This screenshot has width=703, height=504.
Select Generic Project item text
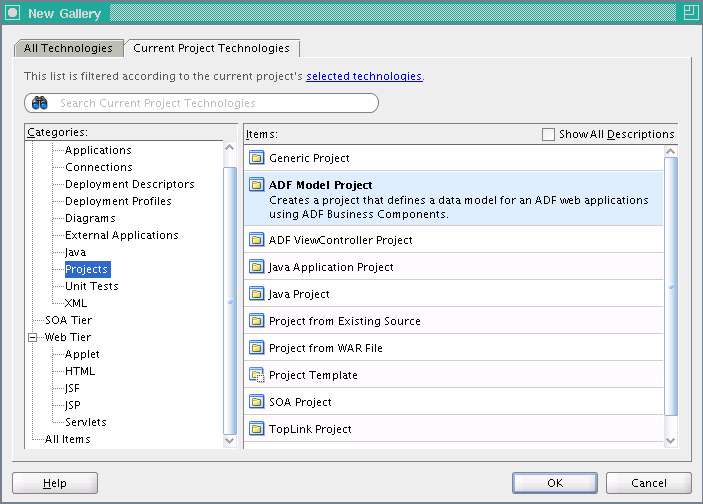click(x=309, y=158)
